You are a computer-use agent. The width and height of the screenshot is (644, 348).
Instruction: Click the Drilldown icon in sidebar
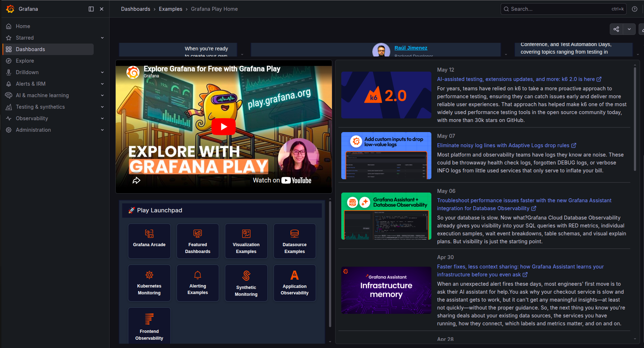(9, 72)
